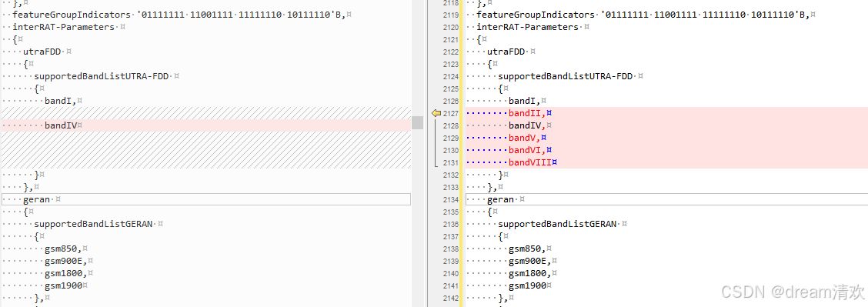Click the bandV, line in right pane

point(667,138)
